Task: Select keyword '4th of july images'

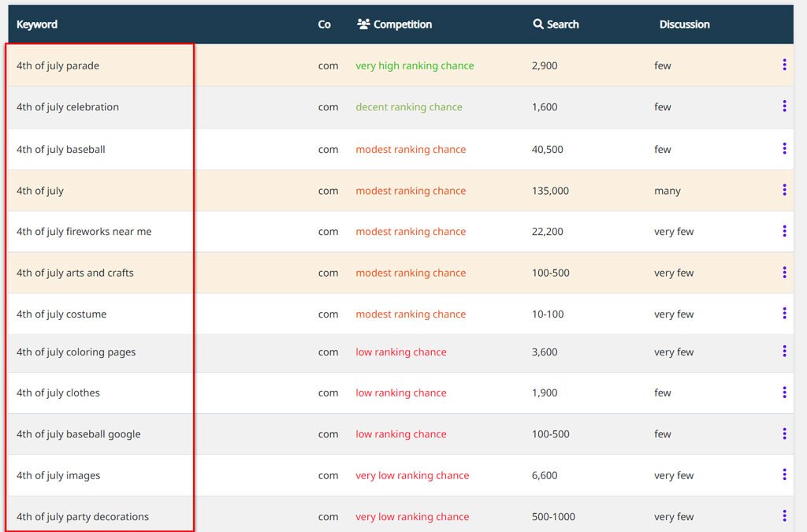Action: click(x=58, y=476)
